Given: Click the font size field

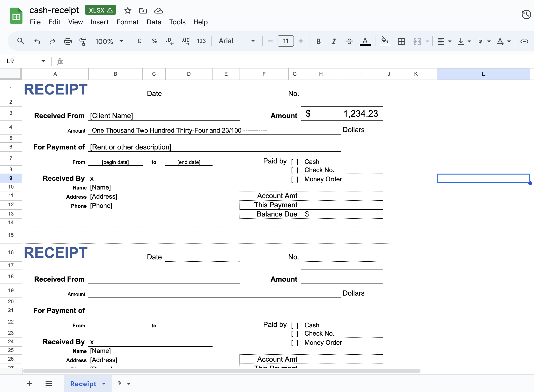Looking at the screenshot, I should (x=286, y=41).
